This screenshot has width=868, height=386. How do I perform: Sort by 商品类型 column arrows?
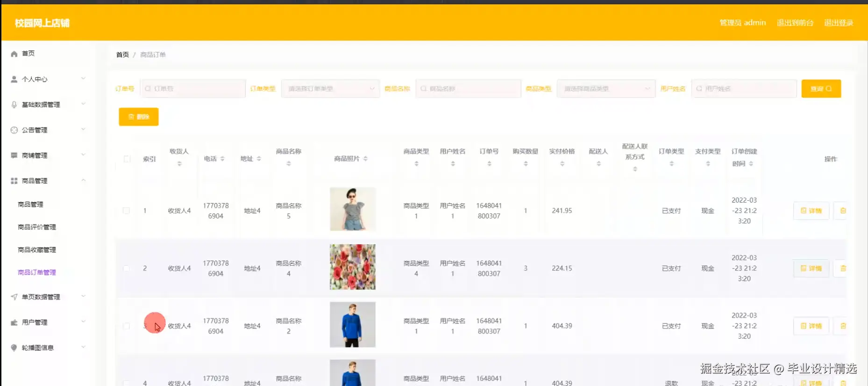pos(416,164)
